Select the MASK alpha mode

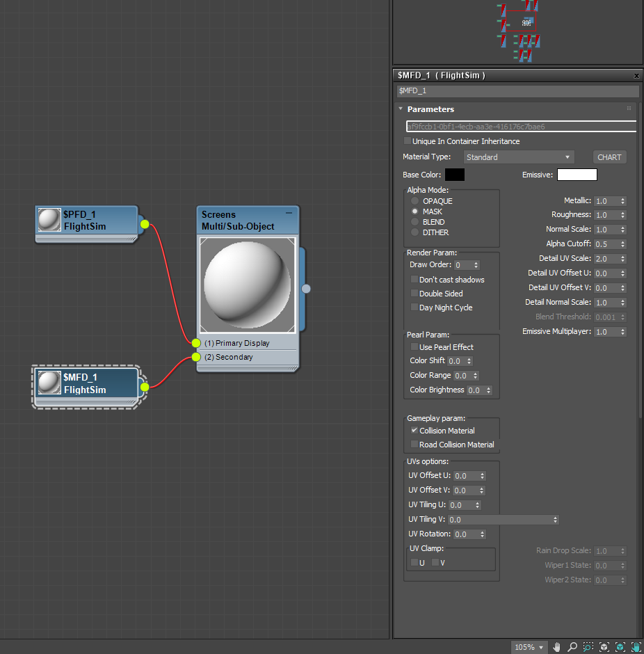point(414,212)
